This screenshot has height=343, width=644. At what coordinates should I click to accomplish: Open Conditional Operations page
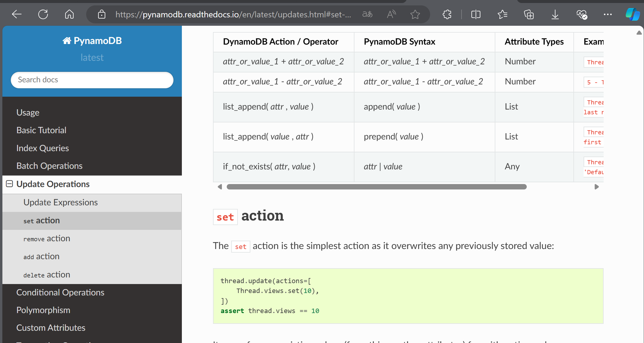(60, 292)
